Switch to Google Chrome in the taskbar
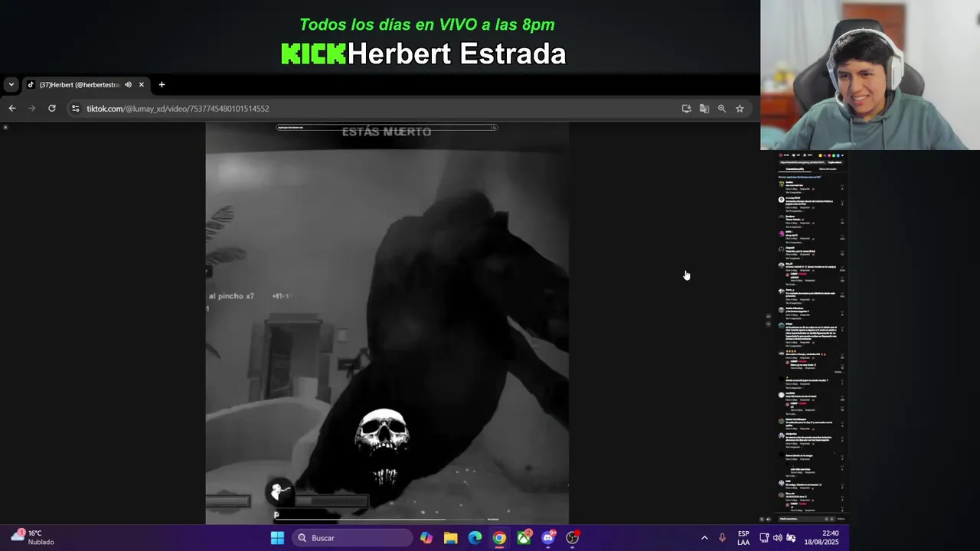Screen dimensions: 980x551 pos(499,538)
